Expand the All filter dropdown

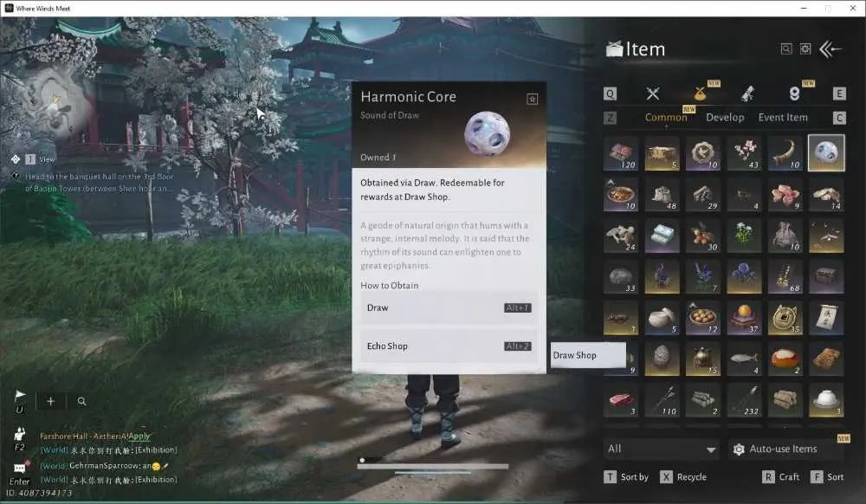point(662,449)
